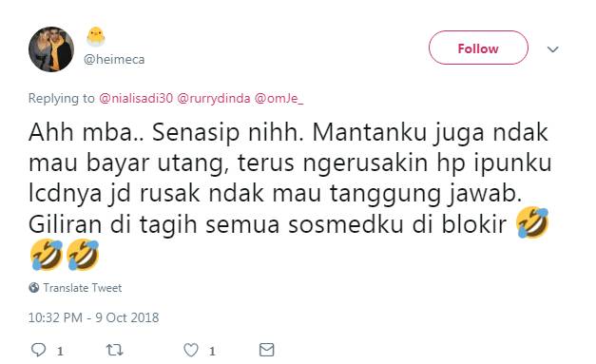Screen dimensions: 596x364
Task: Like the tweet with the heart icon
Action: (x=191, y=350)
